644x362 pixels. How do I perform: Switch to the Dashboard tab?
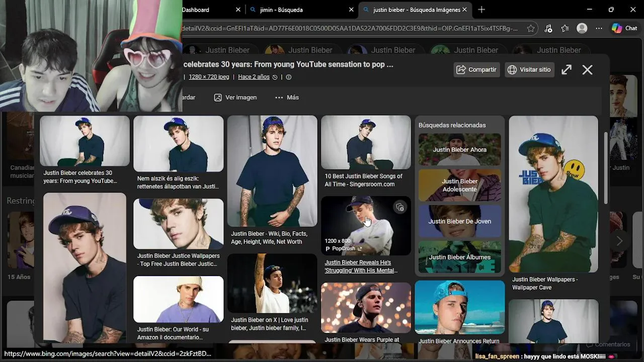[x=213, y=10]
